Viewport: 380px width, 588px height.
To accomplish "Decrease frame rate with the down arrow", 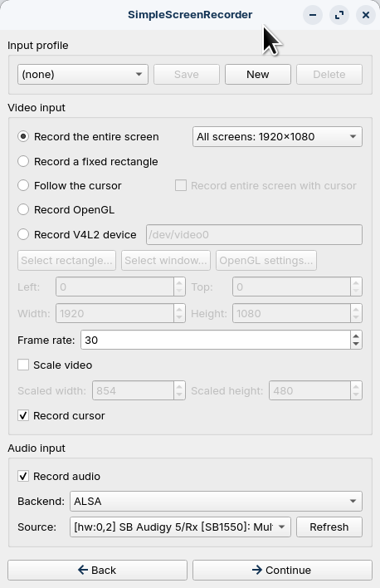I will 356,345.
